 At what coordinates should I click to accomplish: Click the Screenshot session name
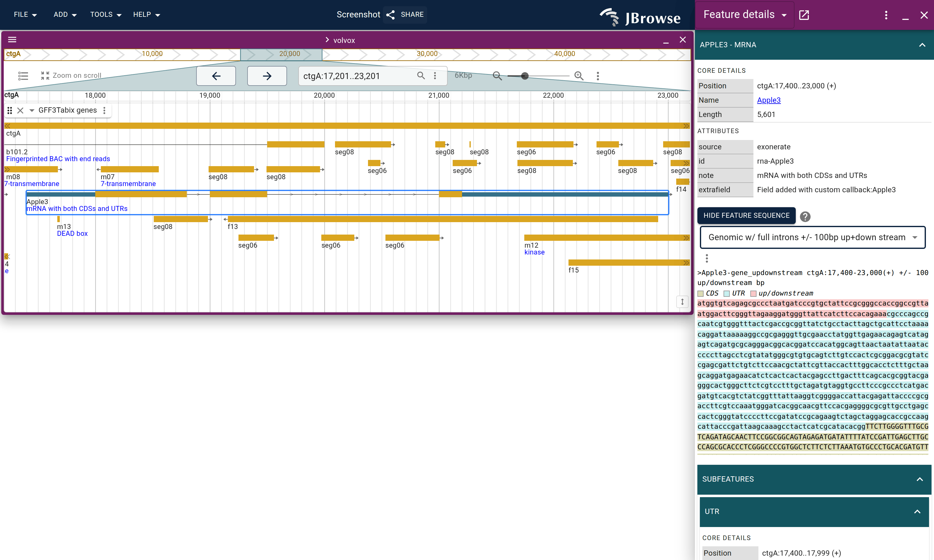pos(358,14)
